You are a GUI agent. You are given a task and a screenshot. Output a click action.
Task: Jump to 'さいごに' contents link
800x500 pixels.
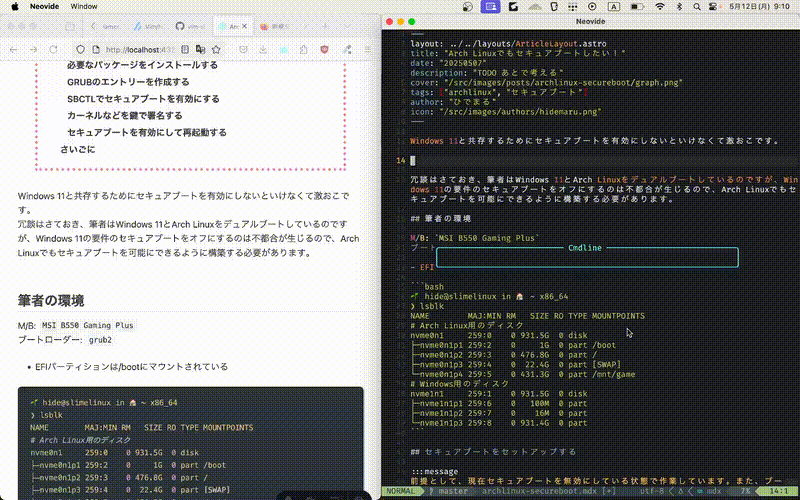pos(78,149)
